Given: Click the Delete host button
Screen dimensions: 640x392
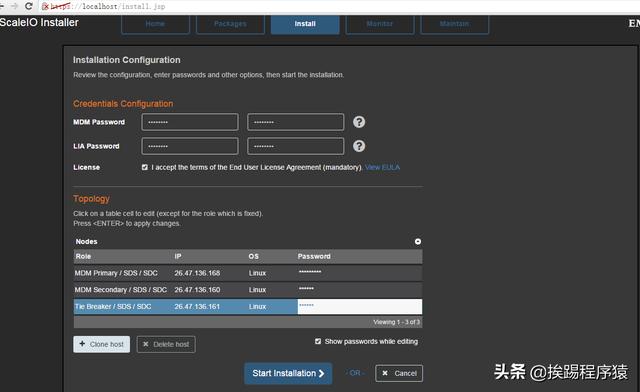Looking at the screenshot, I should pyautogui.click(x=166, y=344).
